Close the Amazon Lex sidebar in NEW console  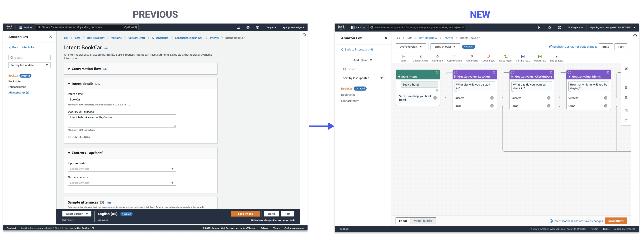(386, 38)
